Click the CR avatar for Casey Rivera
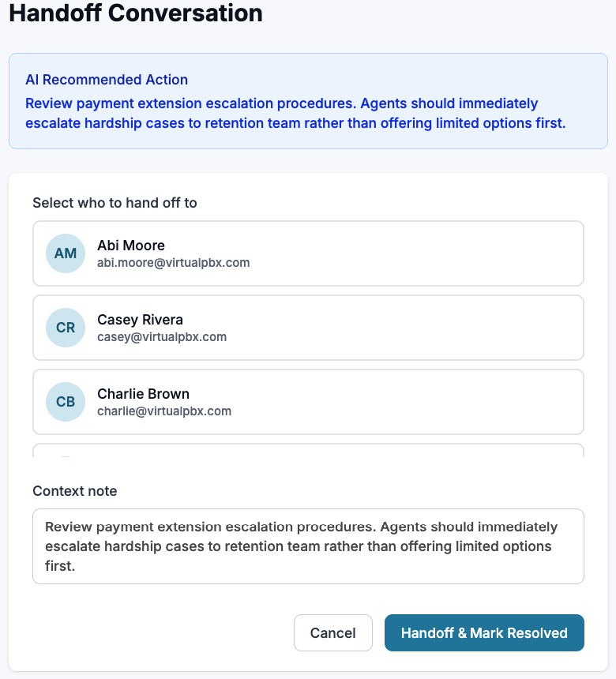The width and height of the screenshot is (616, 679). [x=66, y=328]
